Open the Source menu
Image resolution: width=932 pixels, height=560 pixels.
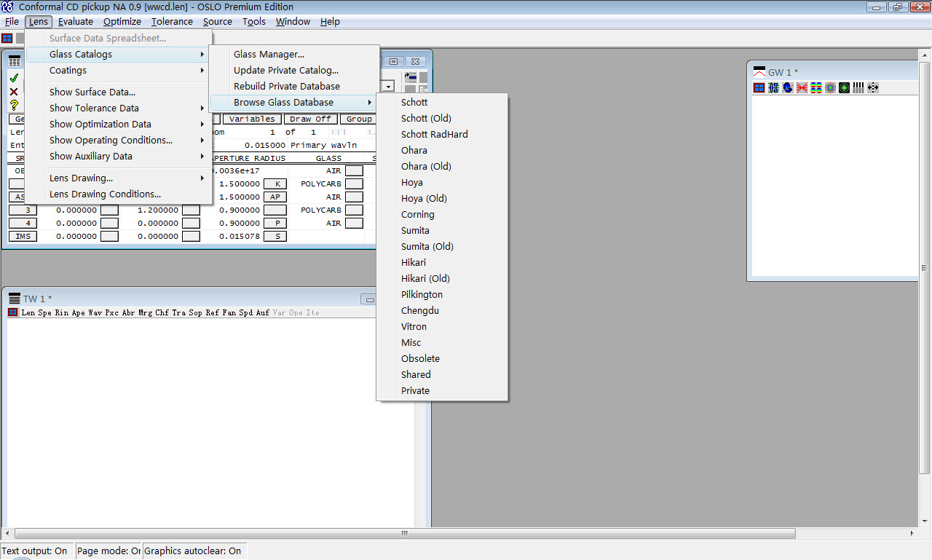point(218,22)
